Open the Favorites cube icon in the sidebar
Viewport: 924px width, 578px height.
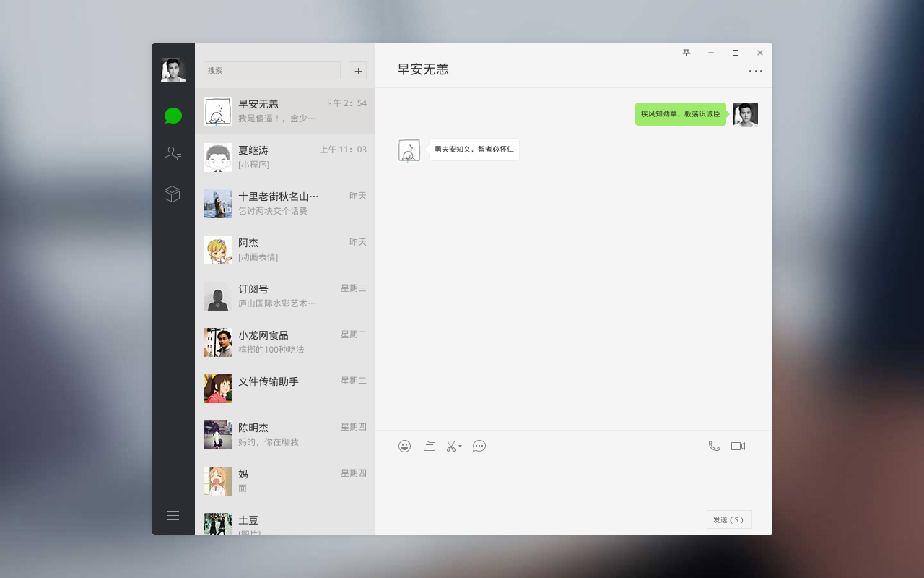point(172,194)
